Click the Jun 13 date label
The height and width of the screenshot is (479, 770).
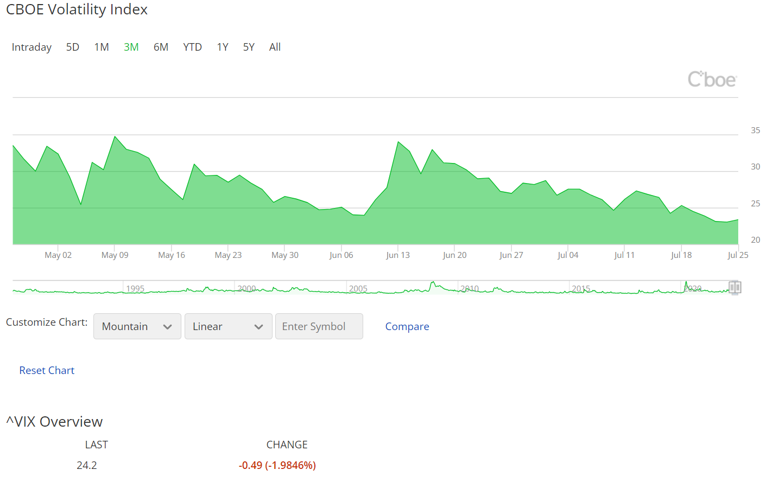click(x=398, y=255)
